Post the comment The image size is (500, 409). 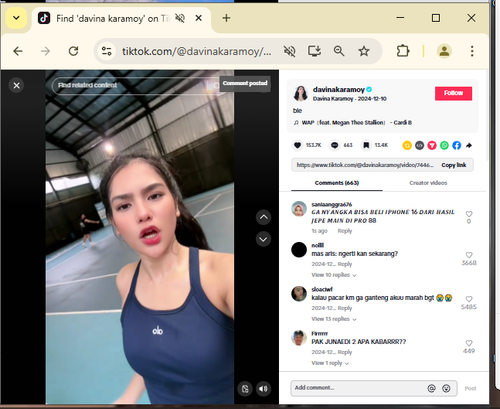(470, 388)
